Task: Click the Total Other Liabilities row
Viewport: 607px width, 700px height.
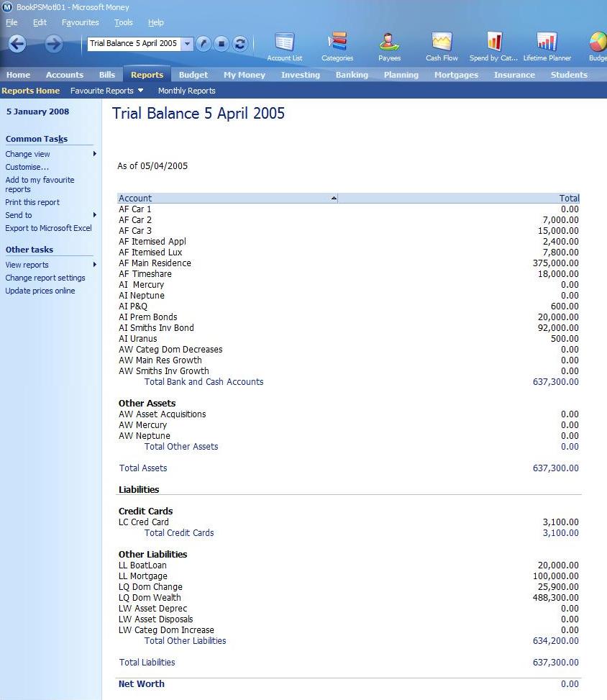Action: pos(349,640)
